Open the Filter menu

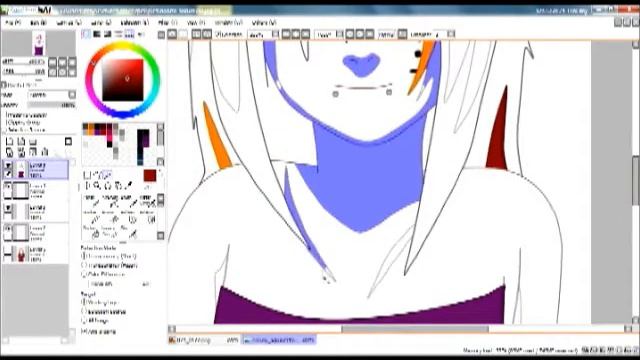point(167,23)
